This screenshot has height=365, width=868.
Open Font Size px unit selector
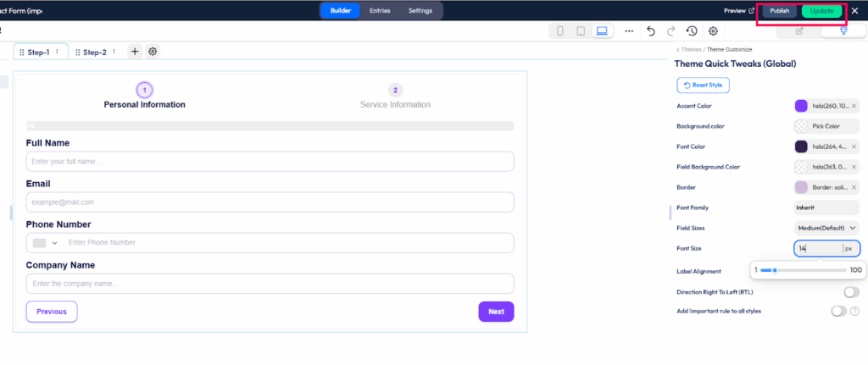tap(850, 248)
